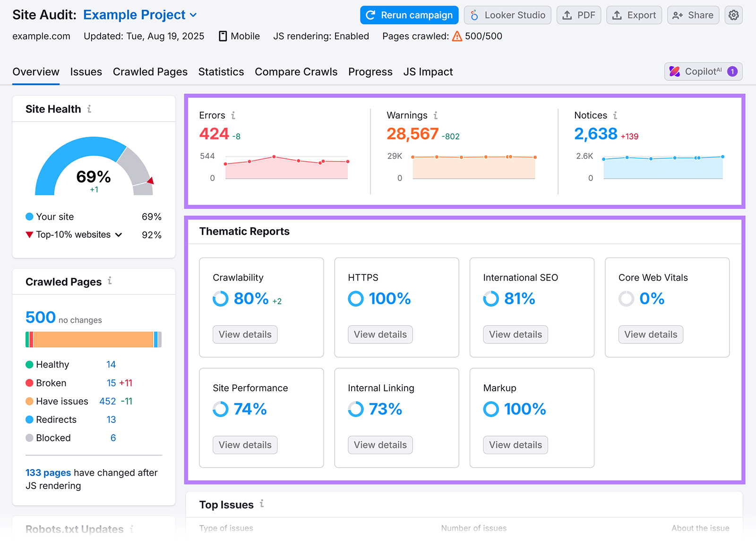Expand the Top-10% websites dropdown

pos(119,234)
